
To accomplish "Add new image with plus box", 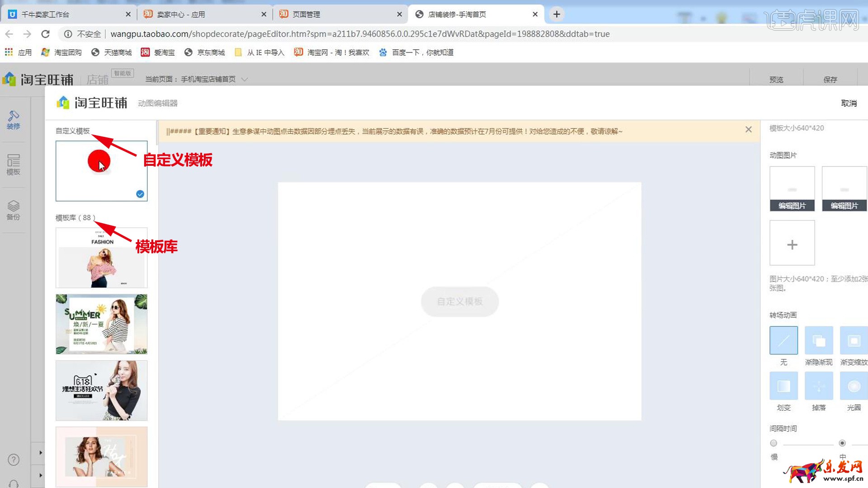I will coord(792,244).
